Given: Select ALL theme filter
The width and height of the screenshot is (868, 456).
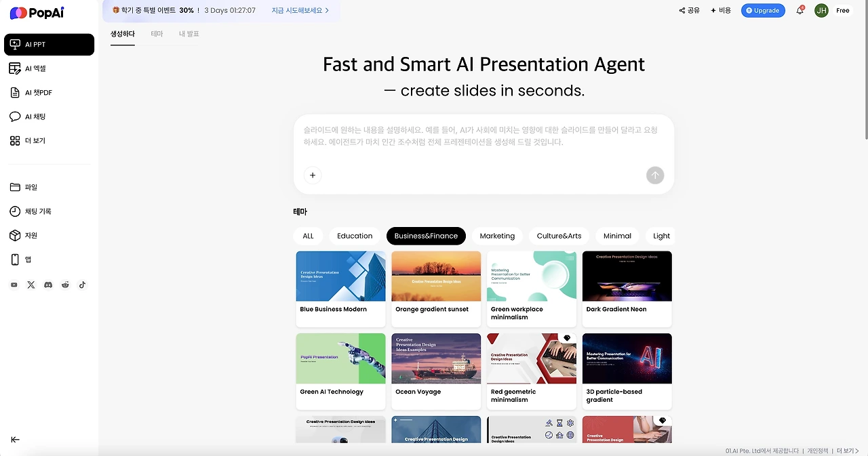Looking at the screenshot, I should pyautogui.click(x=308, y=236).
